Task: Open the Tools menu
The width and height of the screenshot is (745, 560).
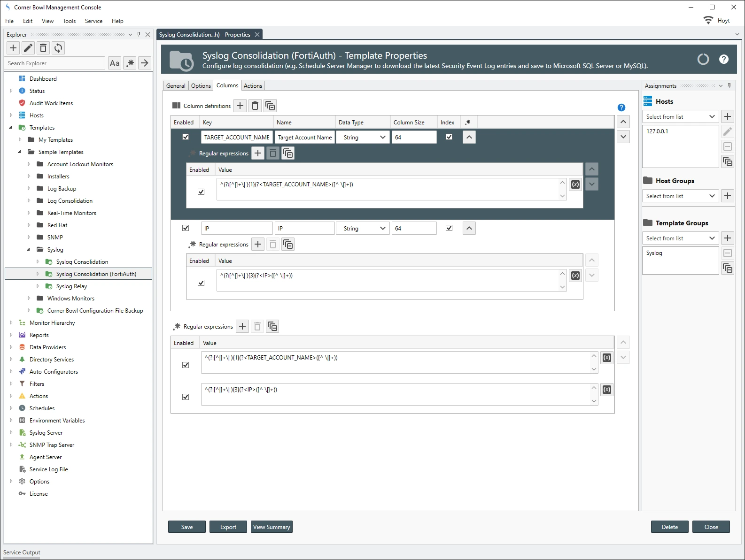Action: 69,21
